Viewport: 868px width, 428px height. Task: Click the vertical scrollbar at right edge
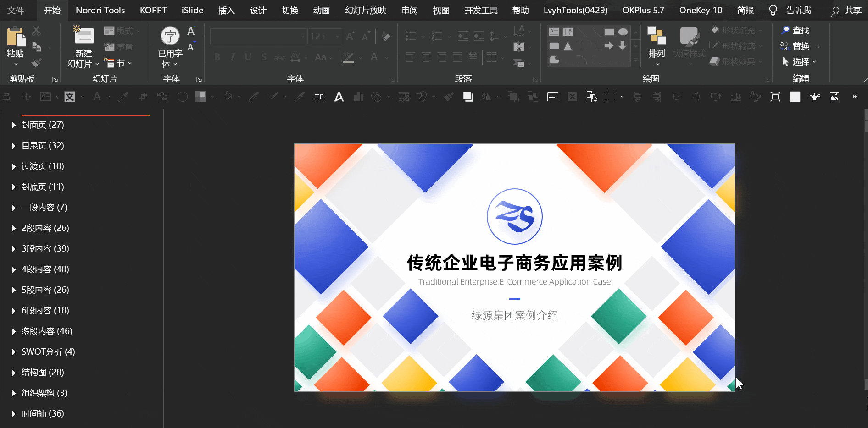(x=866, y=250)
